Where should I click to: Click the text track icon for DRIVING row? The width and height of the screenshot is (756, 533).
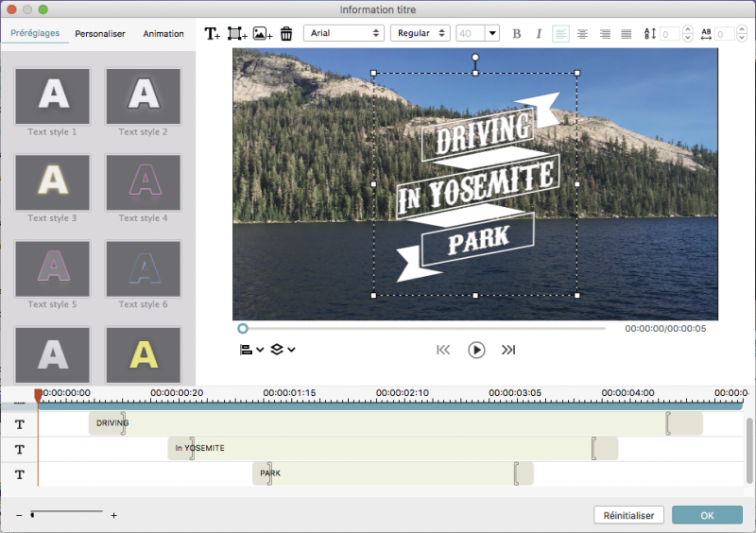pyautogui.click(x=19, y=424)
